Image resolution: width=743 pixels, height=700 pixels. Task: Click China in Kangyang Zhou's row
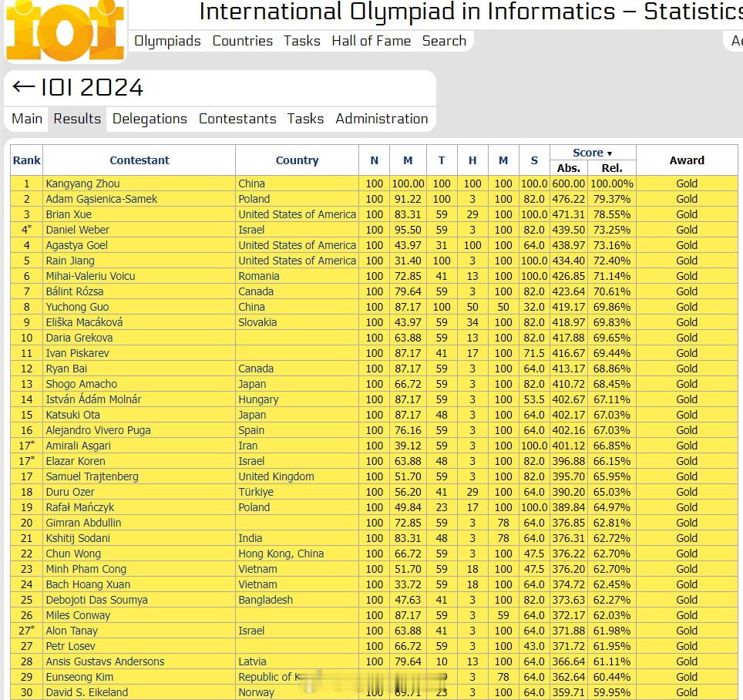(251, 183)
